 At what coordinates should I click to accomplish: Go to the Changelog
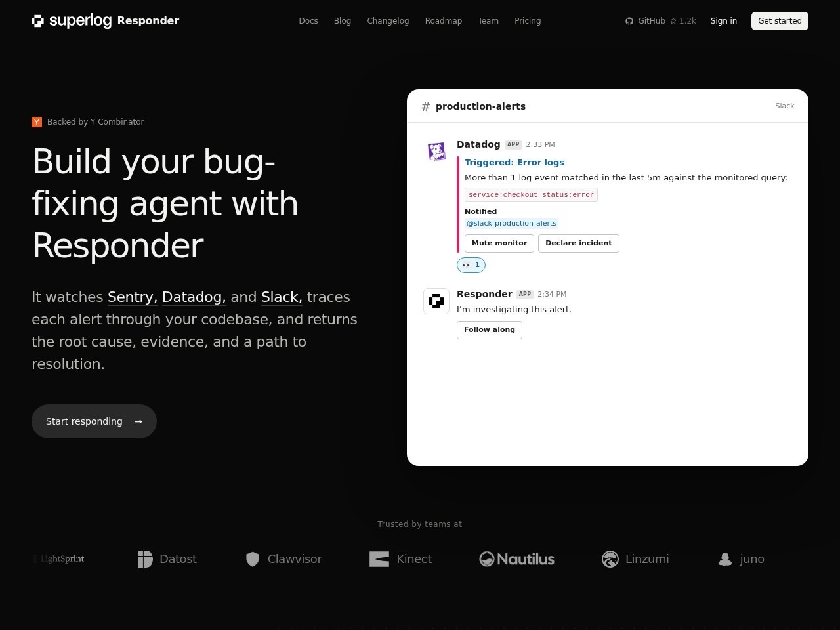pos(388,21)
